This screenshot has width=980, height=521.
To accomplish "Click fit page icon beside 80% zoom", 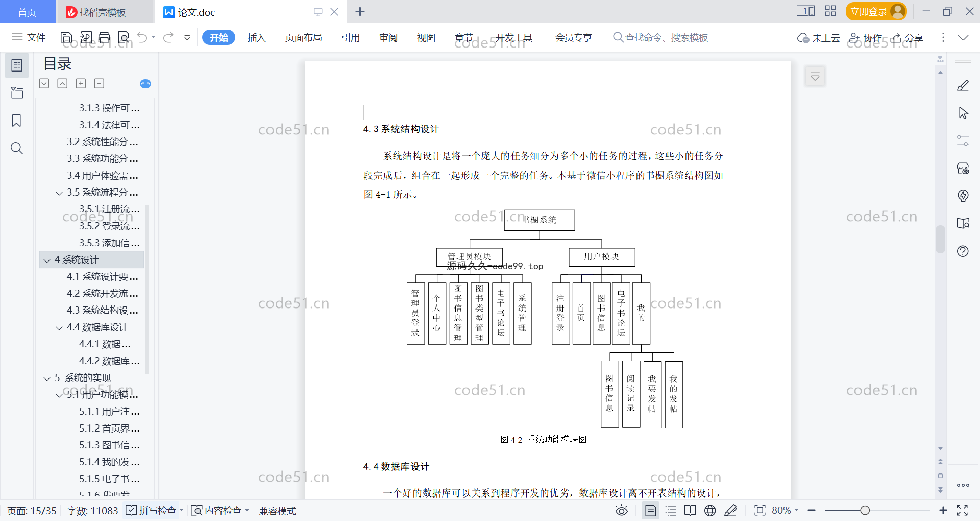I will (760, 510).
